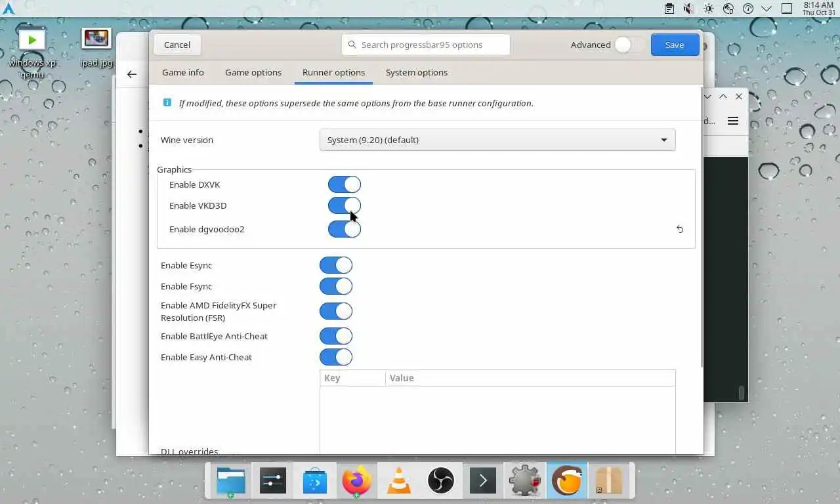
Task: Open the hamburger menu in background window
Action: tap(733, 121)
